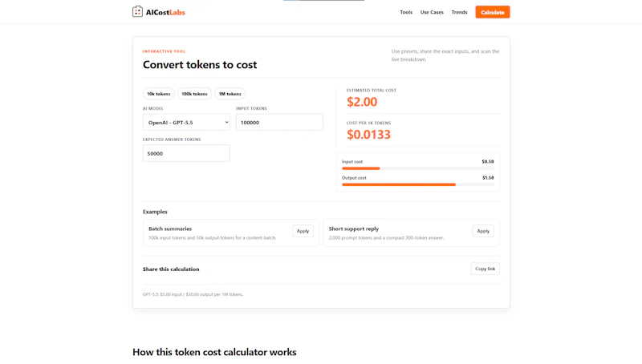Open the AI Model dropdown

(x=186, y=123)
